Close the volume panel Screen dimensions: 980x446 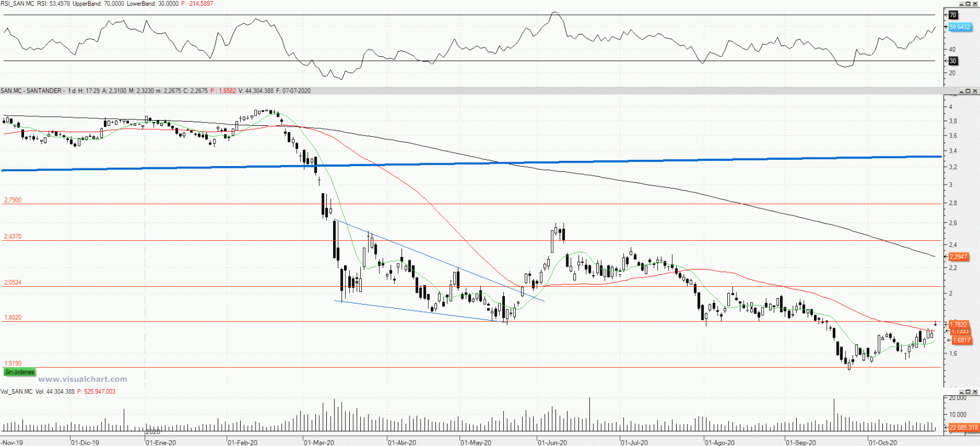click(975, 391)
